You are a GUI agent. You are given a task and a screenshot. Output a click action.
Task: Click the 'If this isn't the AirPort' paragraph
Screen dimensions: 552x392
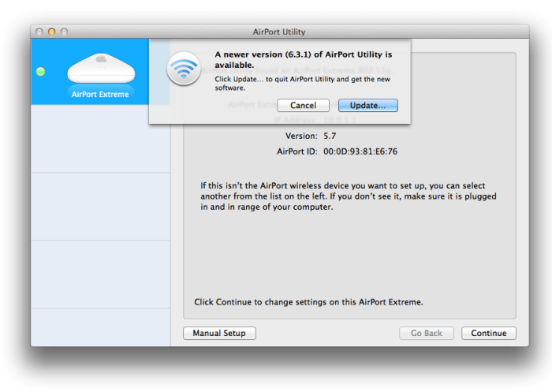pos(349,196)
